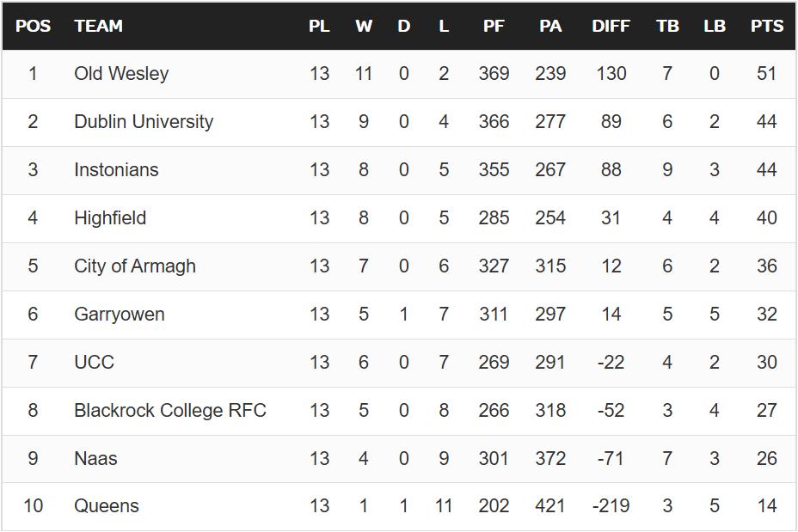Select the Highfield team name
This screenshot has height=532, width=798.
110,217
